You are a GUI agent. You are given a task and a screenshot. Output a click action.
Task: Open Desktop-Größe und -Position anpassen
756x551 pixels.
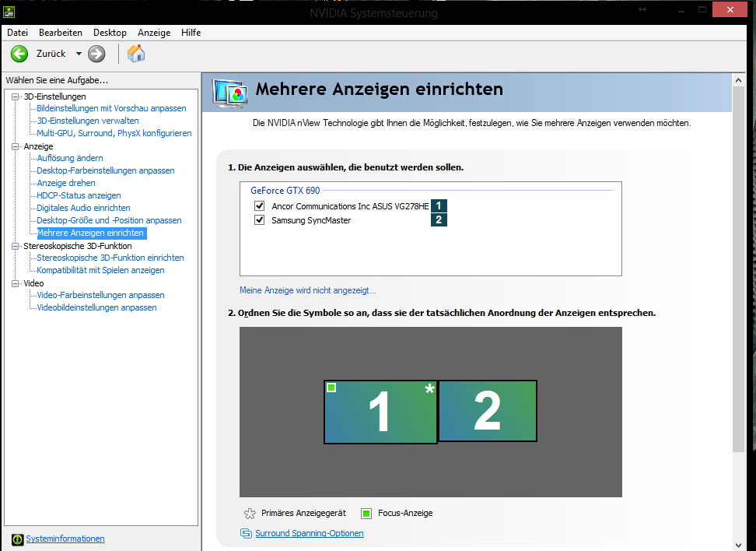[109, 220]
